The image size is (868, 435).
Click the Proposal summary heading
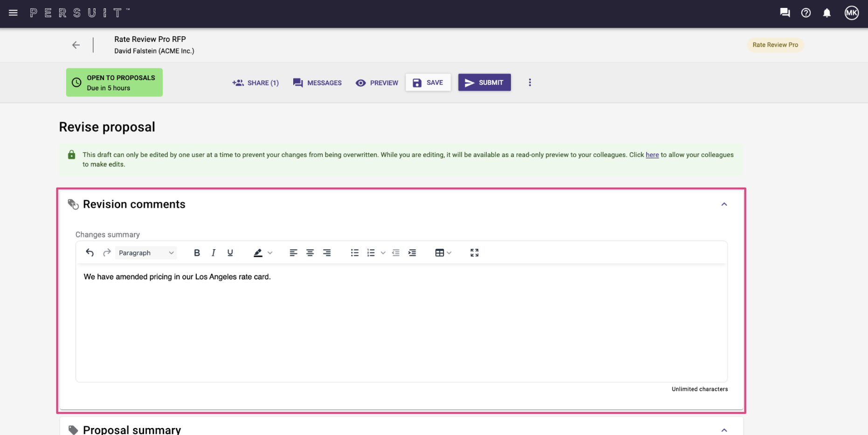point(132,429)
